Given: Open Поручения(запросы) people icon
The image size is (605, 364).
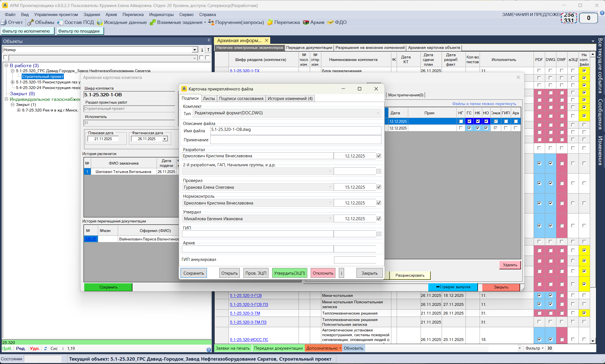Looking at the screenshot, I should 211,22.
